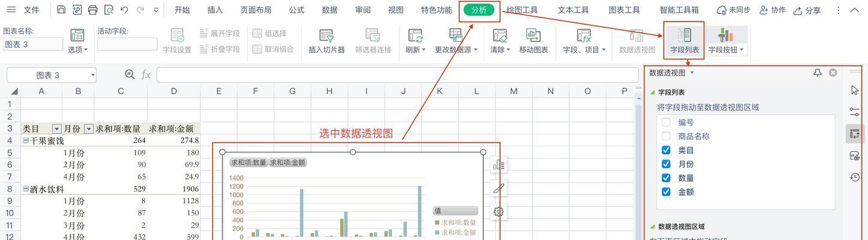Image resolution: width=868 pixels, height=240 pixels.
Task: Toggle the 字段列表 button
Action: coord(685,41)
